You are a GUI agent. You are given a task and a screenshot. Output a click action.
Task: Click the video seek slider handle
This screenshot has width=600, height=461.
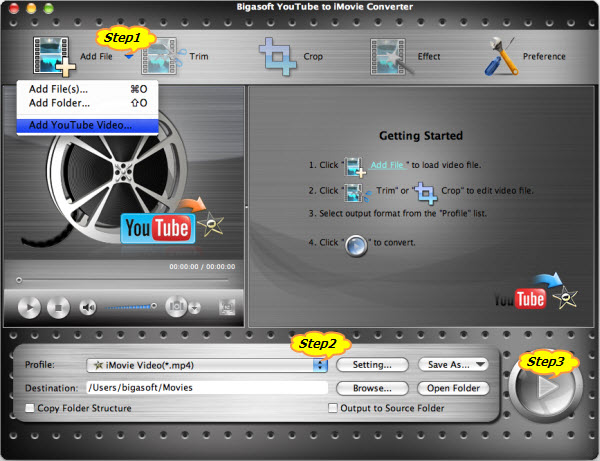(x=19, y=280)
